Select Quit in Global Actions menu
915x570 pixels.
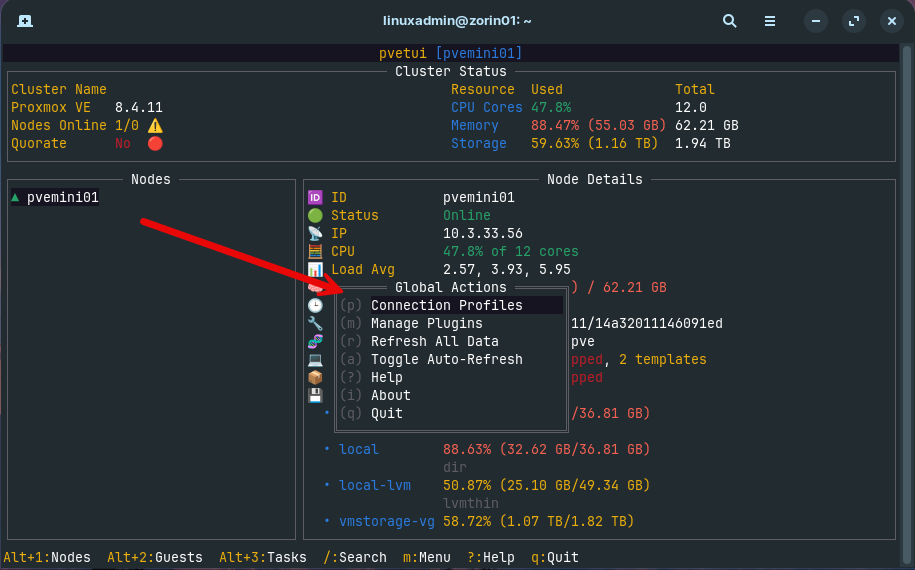(x=386, y=414)
